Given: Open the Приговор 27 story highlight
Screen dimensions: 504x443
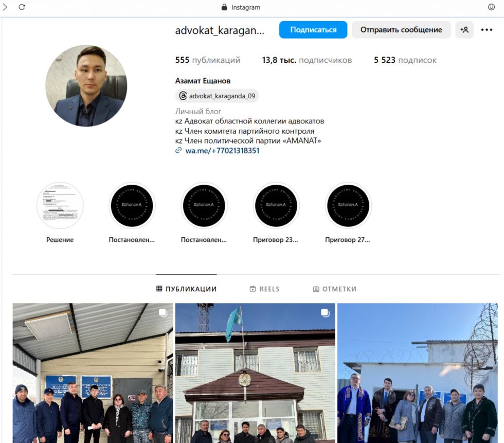Looking at the screenshot, I should point(348,206).
